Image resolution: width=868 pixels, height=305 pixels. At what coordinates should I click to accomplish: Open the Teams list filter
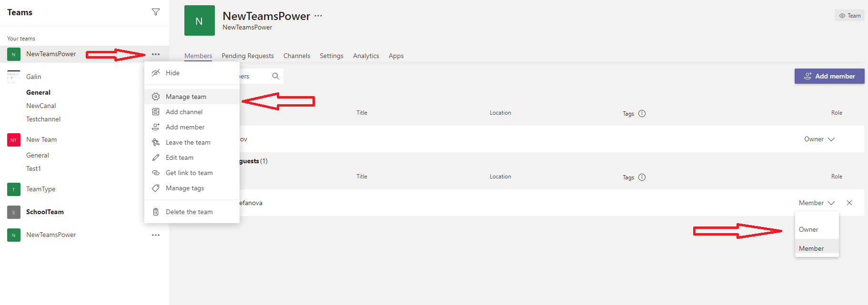click(x=156, y=12)
